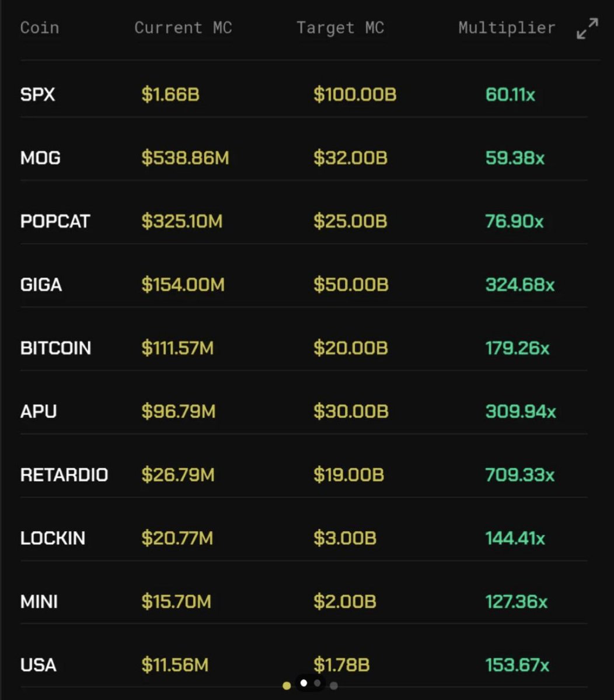Viewport: 614px width, 700px height.
Task: Select the white active page dot
Action: click(303, 683)
